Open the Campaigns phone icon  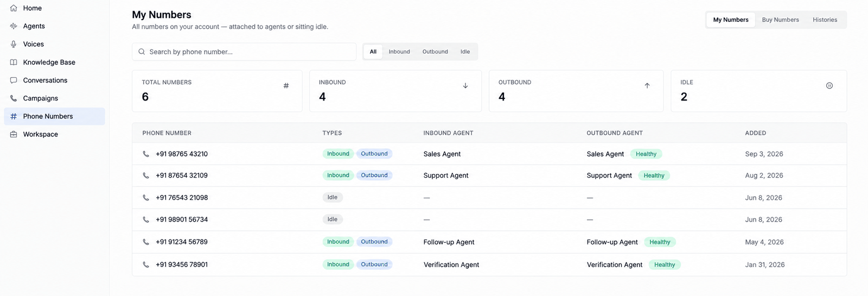(14, 98)
